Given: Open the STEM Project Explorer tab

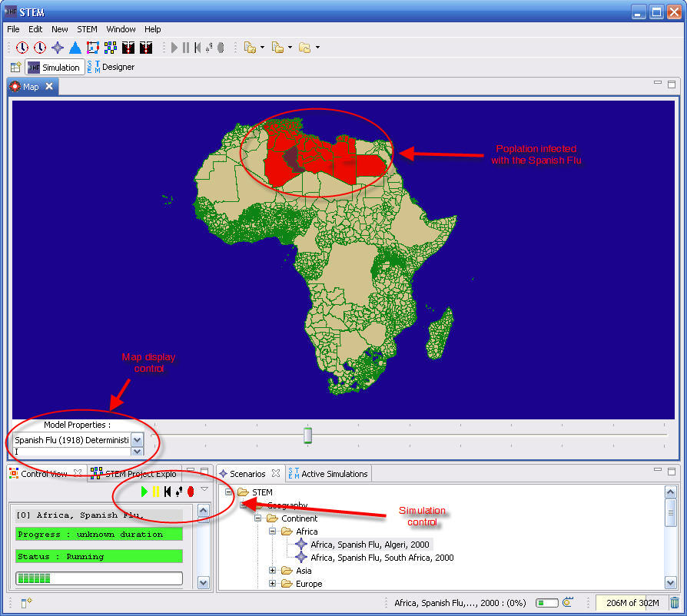Looking at the screenshot, I should 134,474.
